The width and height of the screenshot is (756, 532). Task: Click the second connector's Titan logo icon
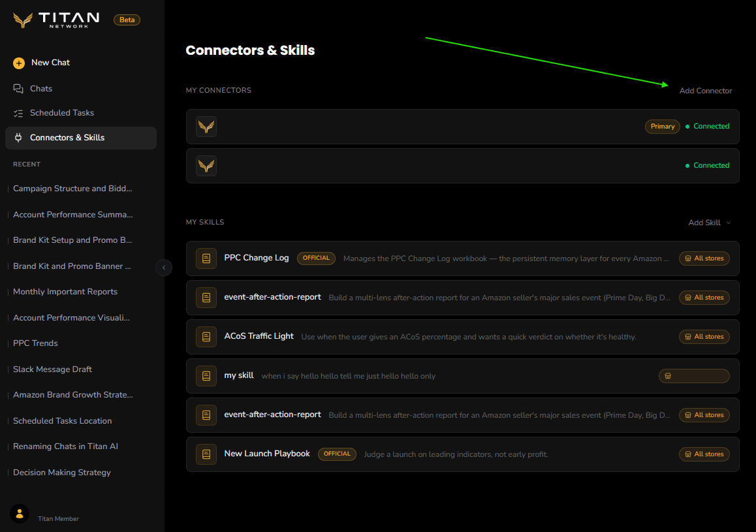click(206, 166)
